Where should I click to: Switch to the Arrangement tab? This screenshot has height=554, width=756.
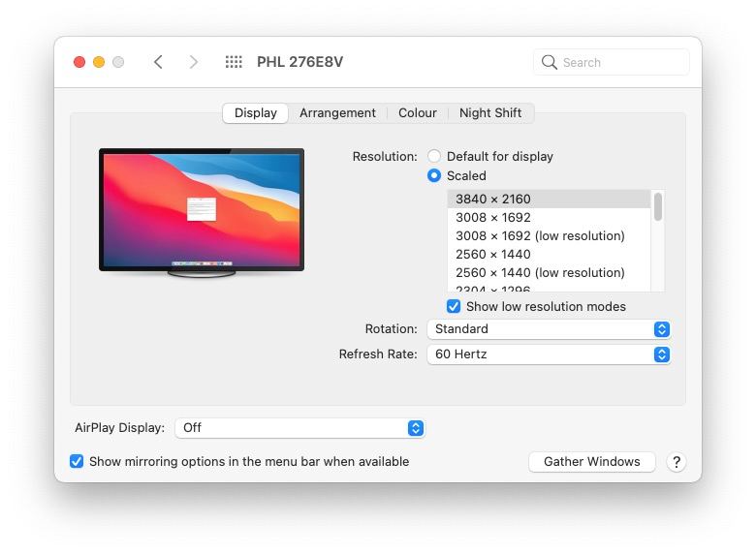point(337,113)
